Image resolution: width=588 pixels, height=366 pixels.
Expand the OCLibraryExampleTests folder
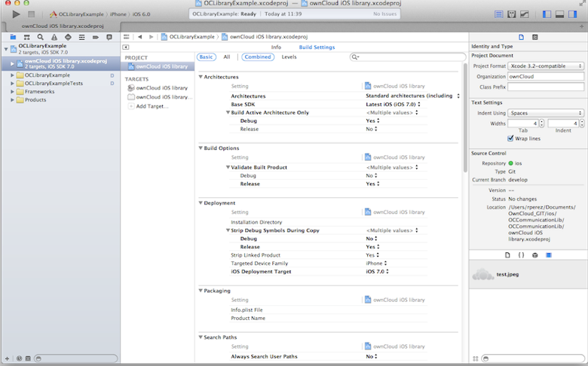[13, 84]
